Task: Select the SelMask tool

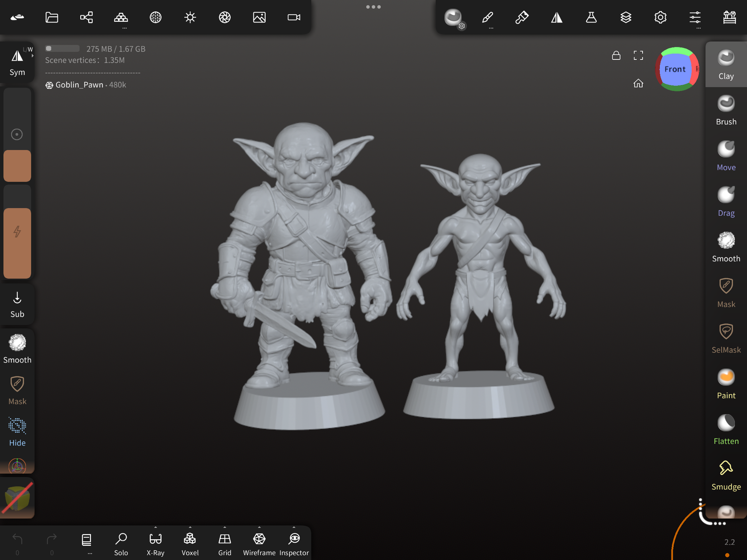Action: [726, 338]
